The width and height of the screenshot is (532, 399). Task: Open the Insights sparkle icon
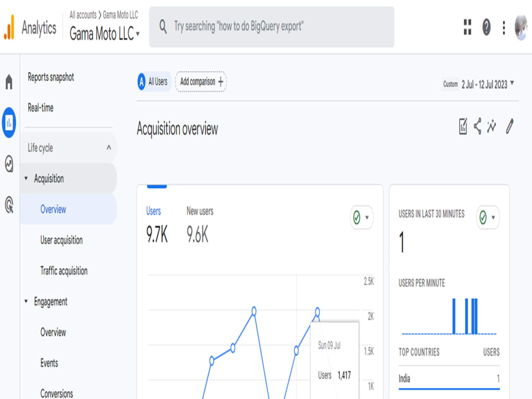[492, 126]
